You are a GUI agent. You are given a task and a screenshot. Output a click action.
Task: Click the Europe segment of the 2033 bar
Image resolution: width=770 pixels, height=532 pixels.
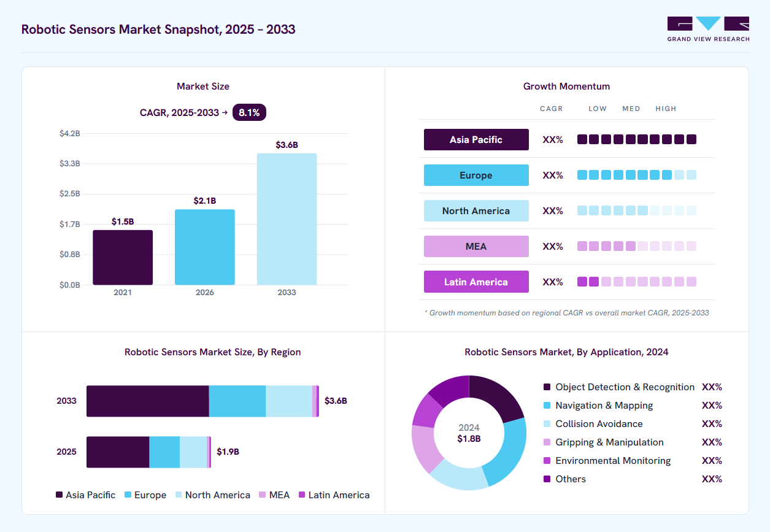coord(237,401)
